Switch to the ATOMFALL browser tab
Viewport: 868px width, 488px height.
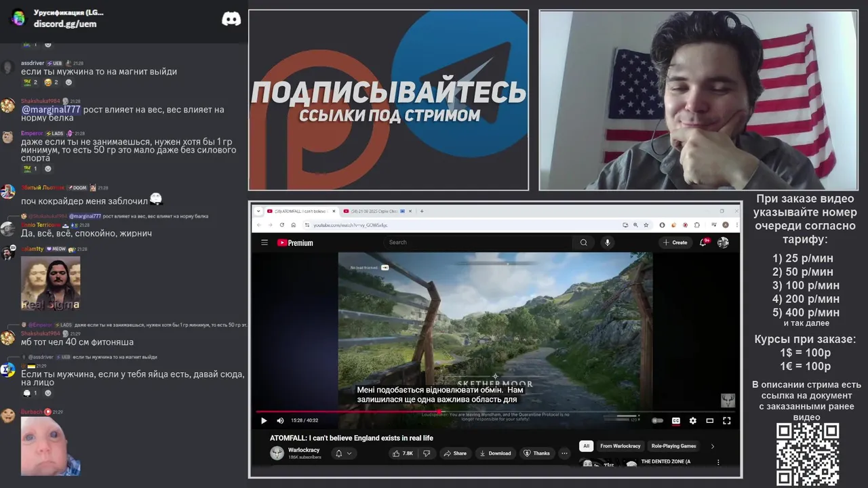(301, 211)
